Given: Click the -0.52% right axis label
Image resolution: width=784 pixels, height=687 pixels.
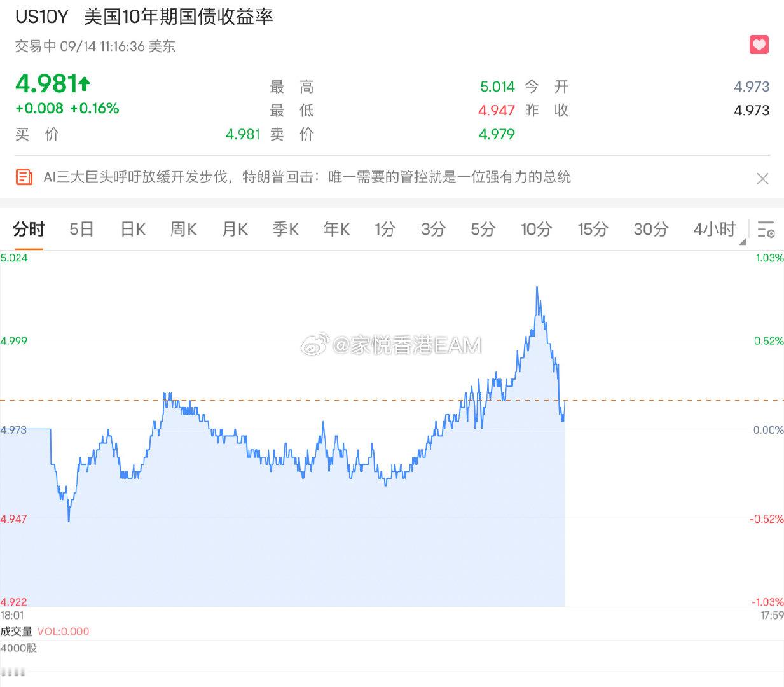Looking at the screenshot, I should [767, 519].
